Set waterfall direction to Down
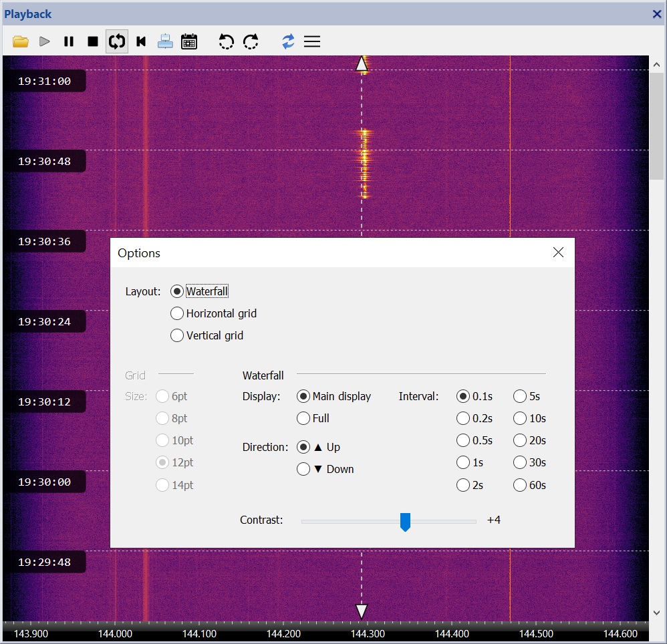 [303, 469]
